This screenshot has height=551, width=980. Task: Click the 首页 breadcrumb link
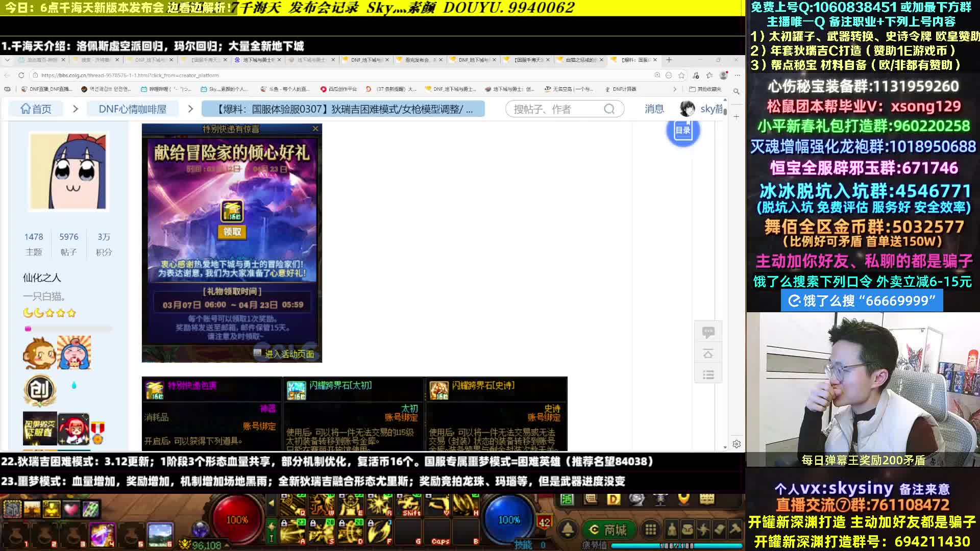pos(36,109)
